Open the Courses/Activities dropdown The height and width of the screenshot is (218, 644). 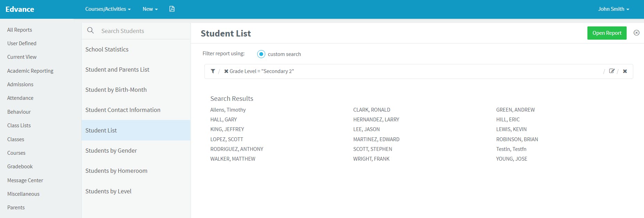(x=108, y=9)
